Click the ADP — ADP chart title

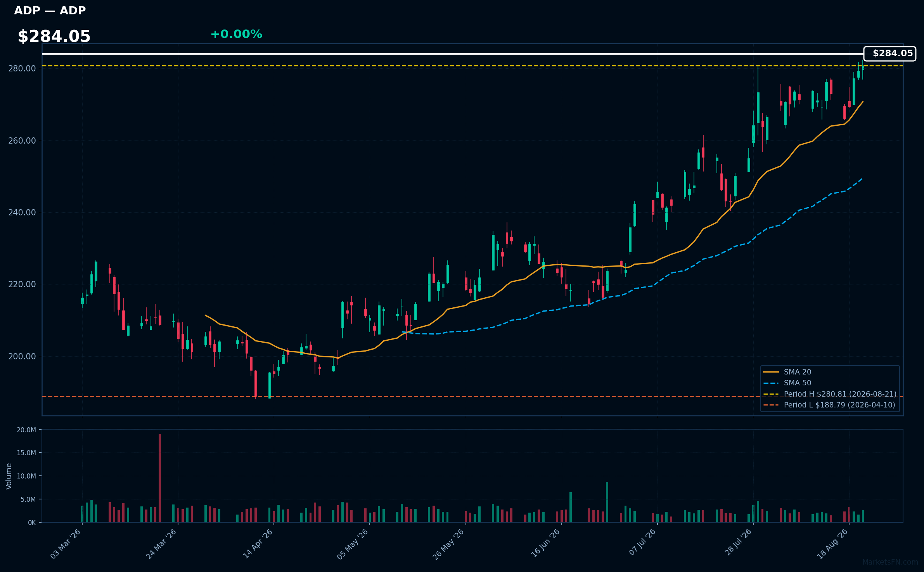point(50,10)
